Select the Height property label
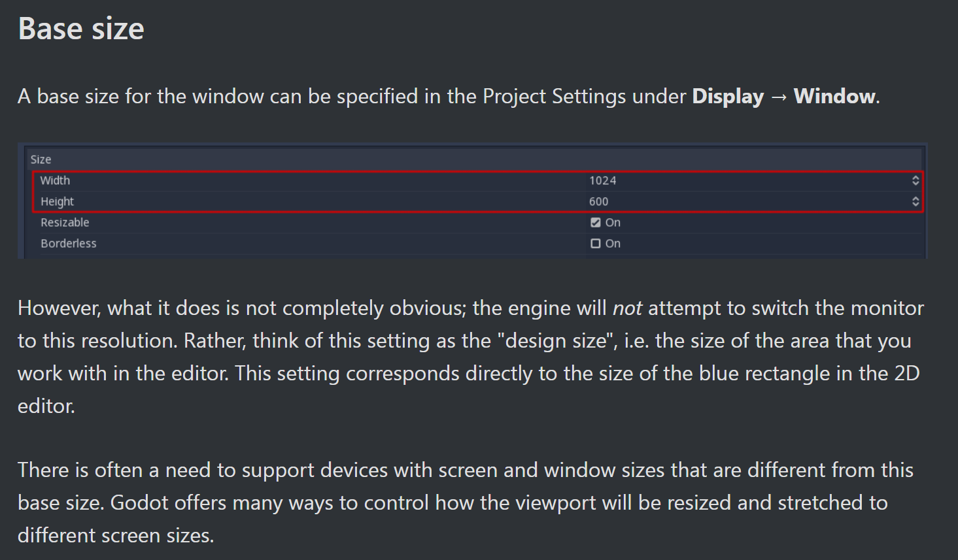The height and width of the screenshot is (560, 958). coord(57,201)
